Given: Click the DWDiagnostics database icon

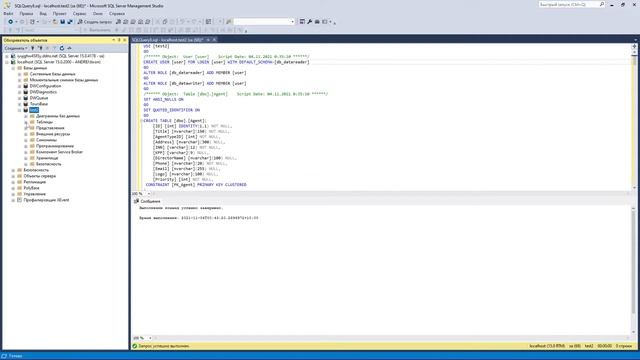Looking at the screenshot, I should [26, 92].
